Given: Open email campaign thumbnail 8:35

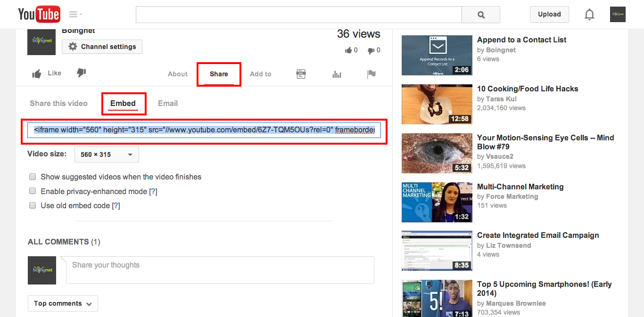Looking at the screenshot, I should 437,251.
